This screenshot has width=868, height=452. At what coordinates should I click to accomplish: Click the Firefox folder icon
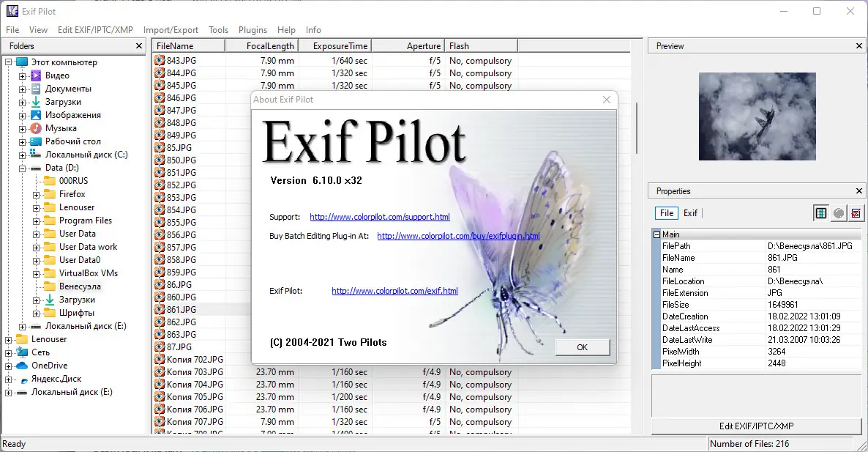[50, 194]
